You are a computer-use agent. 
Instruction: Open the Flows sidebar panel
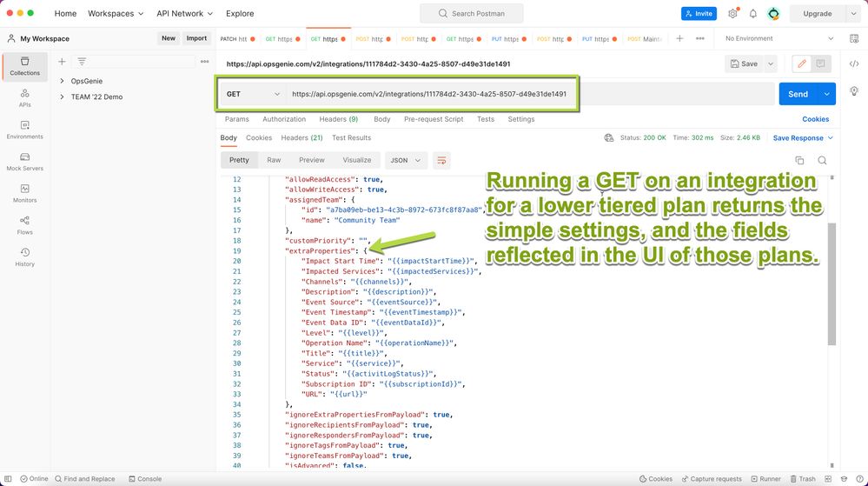(25, 225)
